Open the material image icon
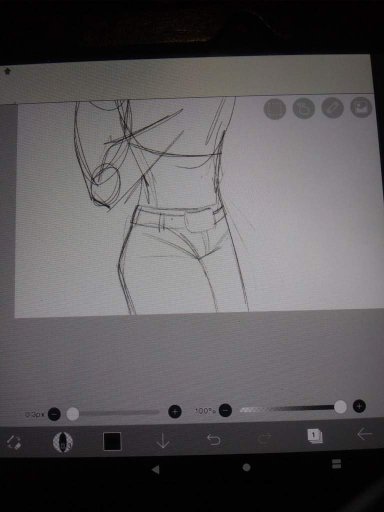The width and height of the screenshot is (384, 512). [x=361, y=107]
